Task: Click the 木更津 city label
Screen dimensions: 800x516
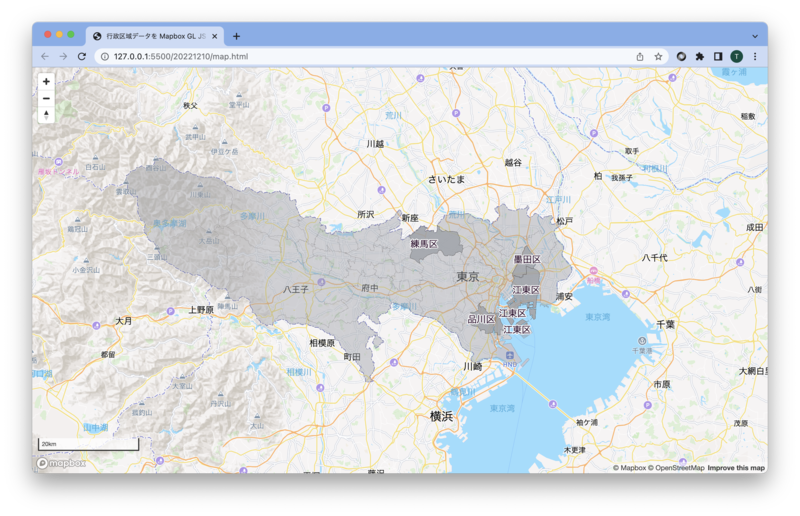Action: (574, 450)
